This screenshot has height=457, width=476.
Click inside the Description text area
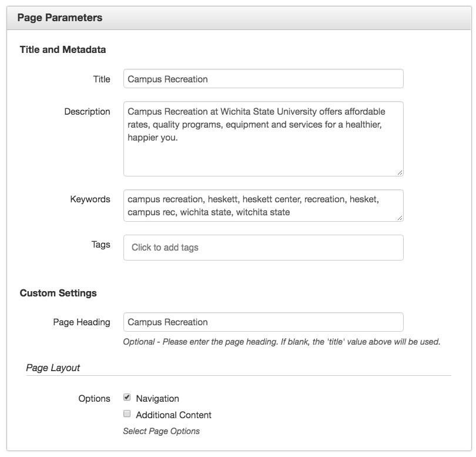(x=263, y=139)
